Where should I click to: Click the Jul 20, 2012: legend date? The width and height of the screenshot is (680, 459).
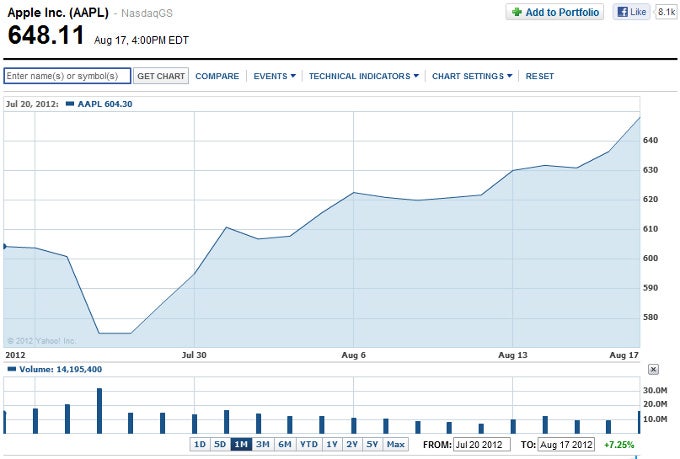(x=32, y=104)
